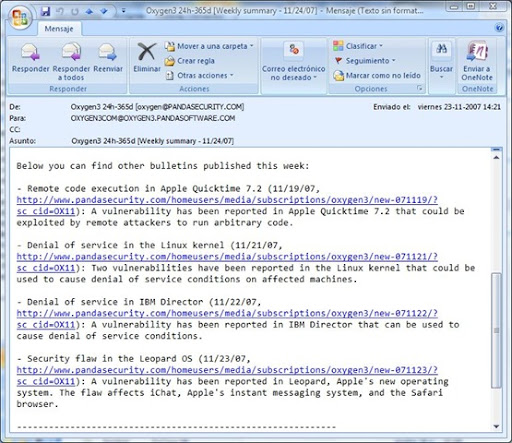Viewport: 512px width, 443px height.
Task: Go to next item with down arrow icon
Action: coord(104,11)
